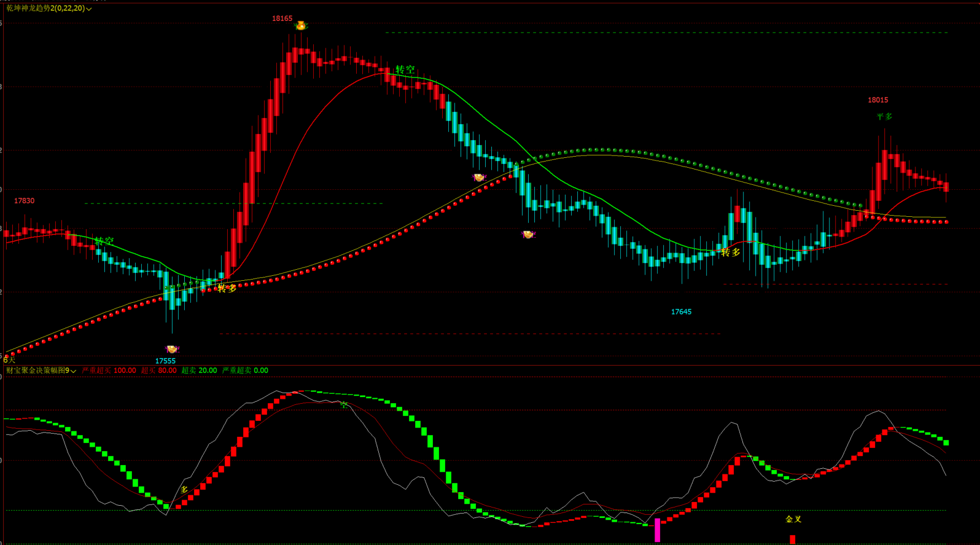Select the 转多 marker on the right side

(731, 253)
